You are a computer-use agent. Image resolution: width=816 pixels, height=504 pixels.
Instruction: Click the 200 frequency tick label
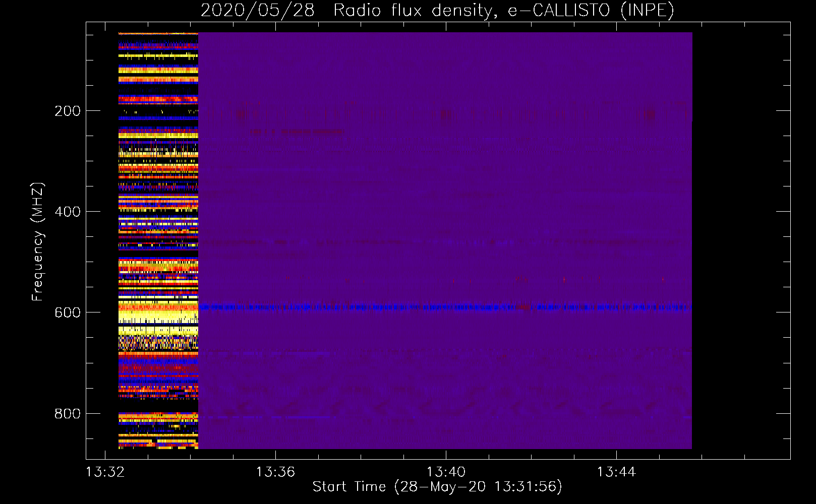coord(68,111)
